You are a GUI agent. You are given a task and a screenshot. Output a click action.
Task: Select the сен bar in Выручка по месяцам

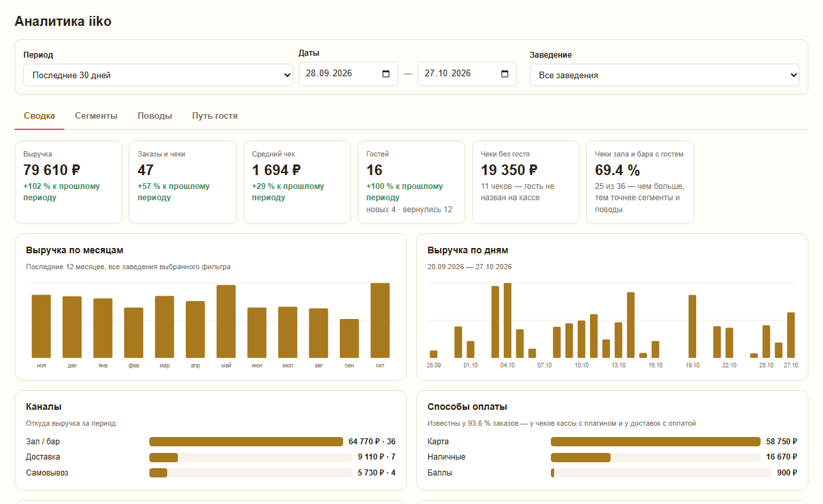click(349, 339)
